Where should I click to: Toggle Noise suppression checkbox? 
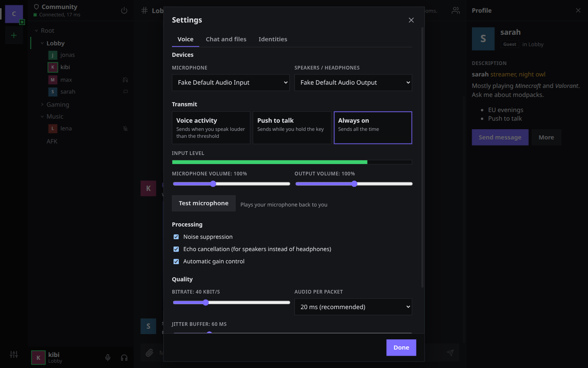pyautogui.click(x=176, y=237)
